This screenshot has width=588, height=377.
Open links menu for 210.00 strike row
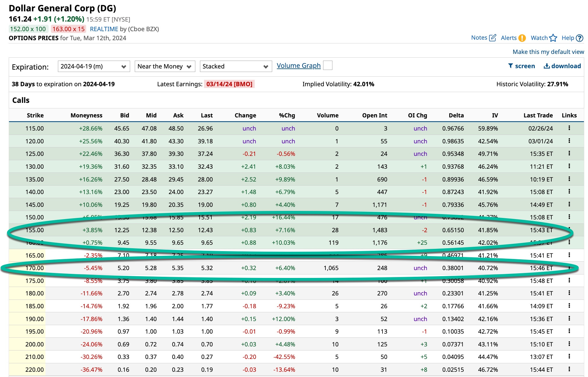569,356
